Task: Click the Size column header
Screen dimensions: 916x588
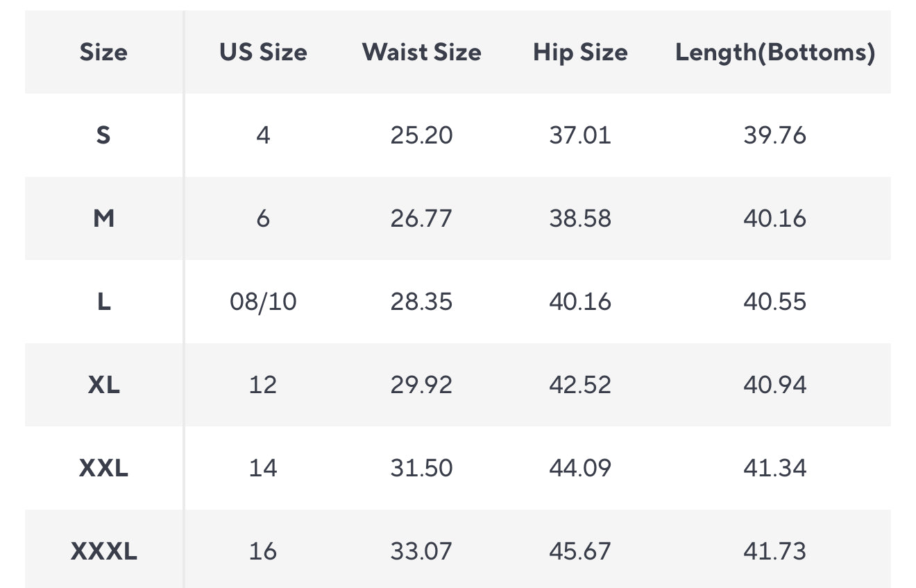Action: [103, 52]
